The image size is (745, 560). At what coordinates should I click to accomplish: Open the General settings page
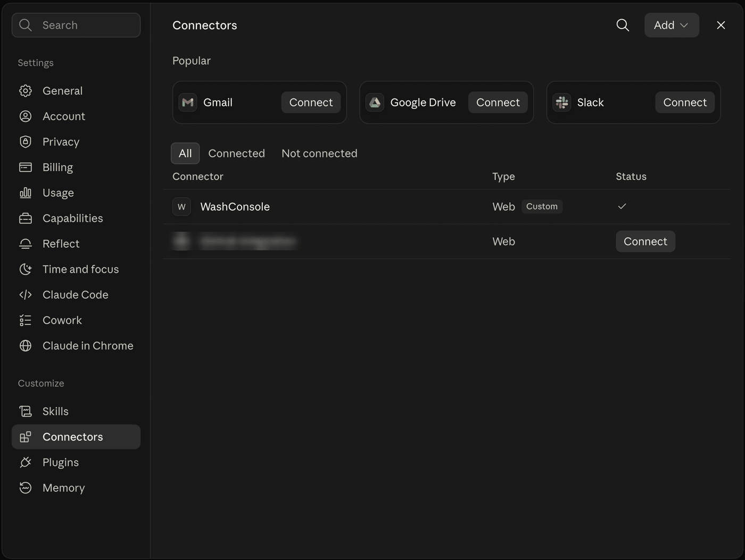76,91
